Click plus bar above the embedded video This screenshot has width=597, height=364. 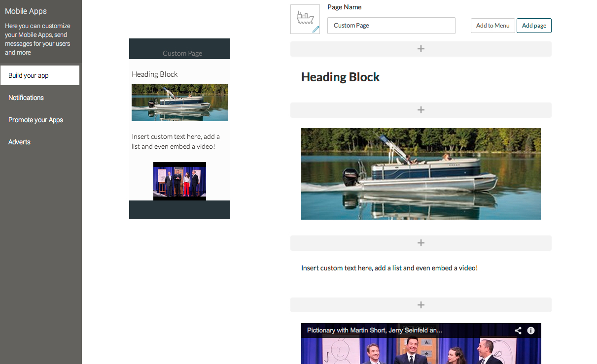point(421,305)
